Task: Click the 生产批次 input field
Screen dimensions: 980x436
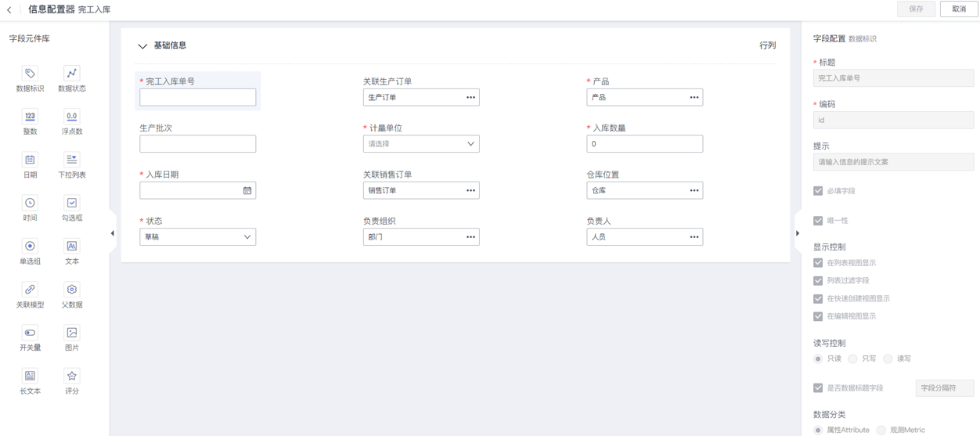Action: pos(197,144)
